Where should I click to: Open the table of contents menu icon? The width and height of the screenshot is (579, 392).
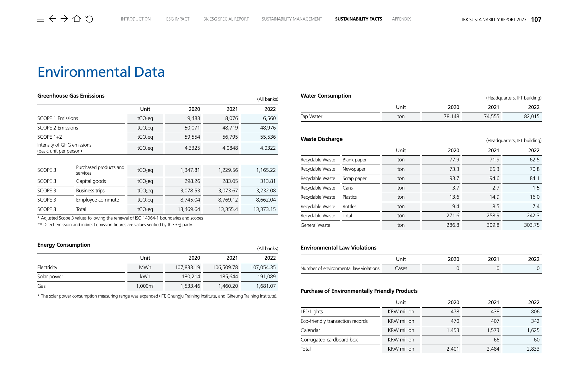coord(41,19)
